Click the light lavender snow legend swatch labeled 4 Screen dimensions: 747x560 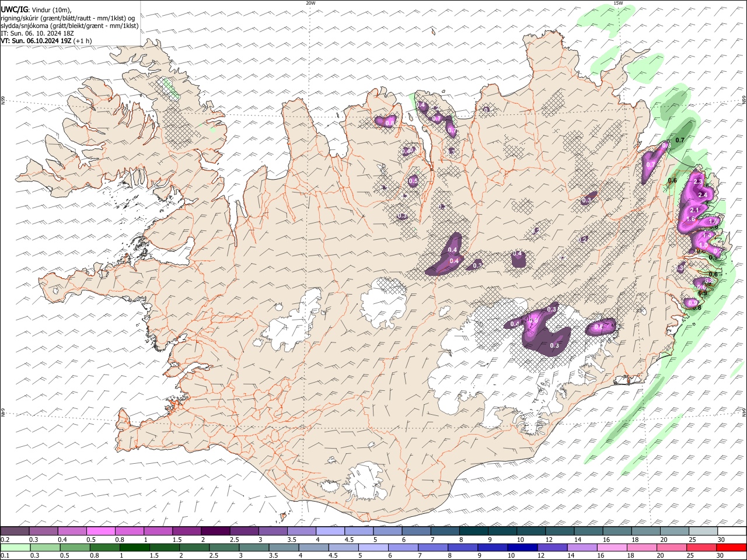330,531
